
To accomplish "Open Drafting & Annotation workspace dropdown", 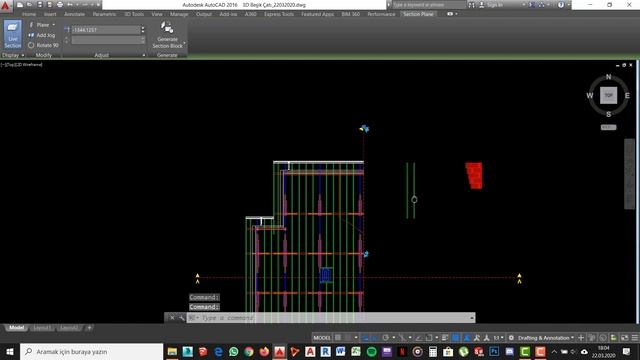I will [x=546, y=338].
